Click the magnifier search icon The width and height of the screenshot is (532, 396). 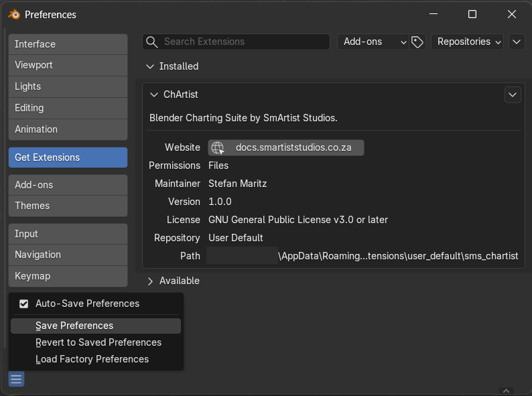[x=151, y=42]
